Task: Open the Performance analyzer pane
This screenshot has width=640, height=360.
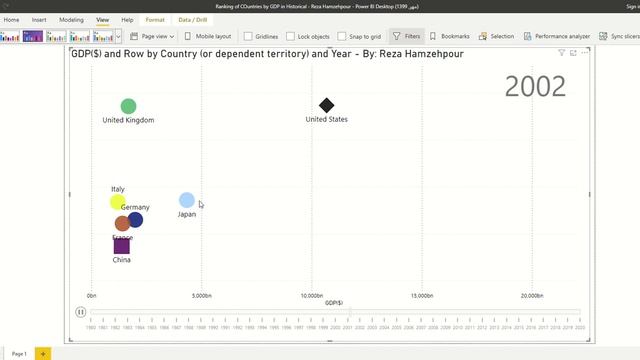Action: point(557,36)
